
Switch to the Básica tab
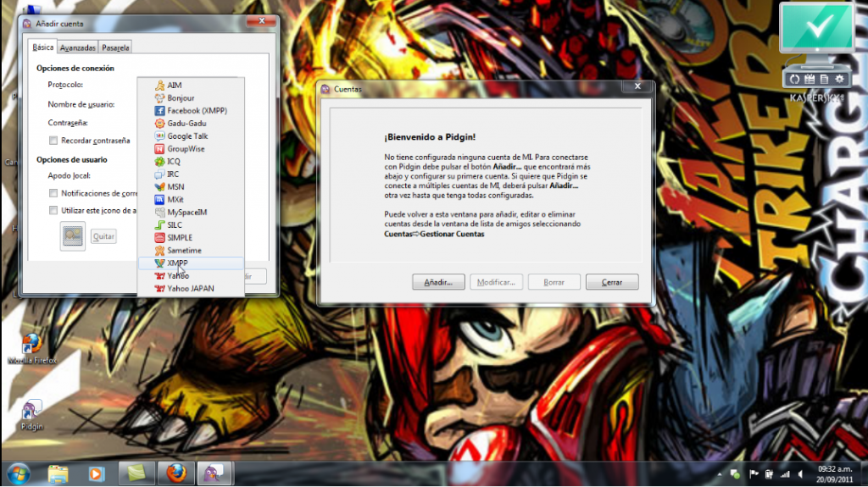pyautogui.click(x=42, y=47)
